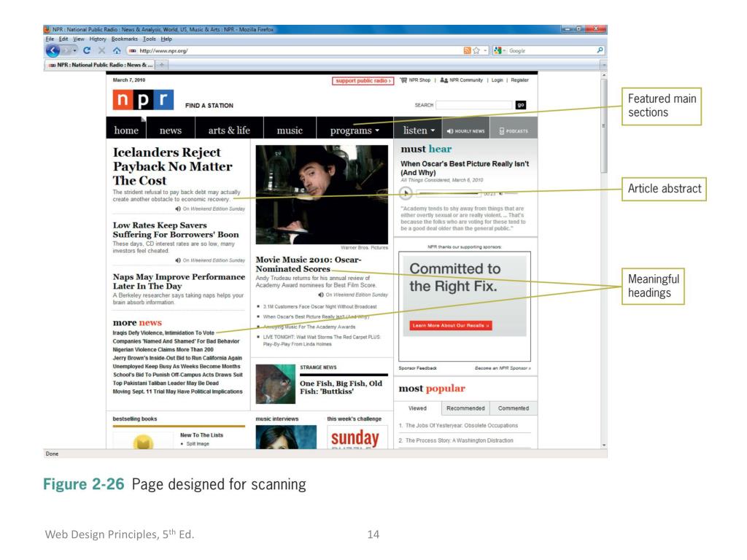The height and width of the screenshot is (560, 747).
Task: Open One Fish, Big Fish story
Action: (x=341, y=387)
